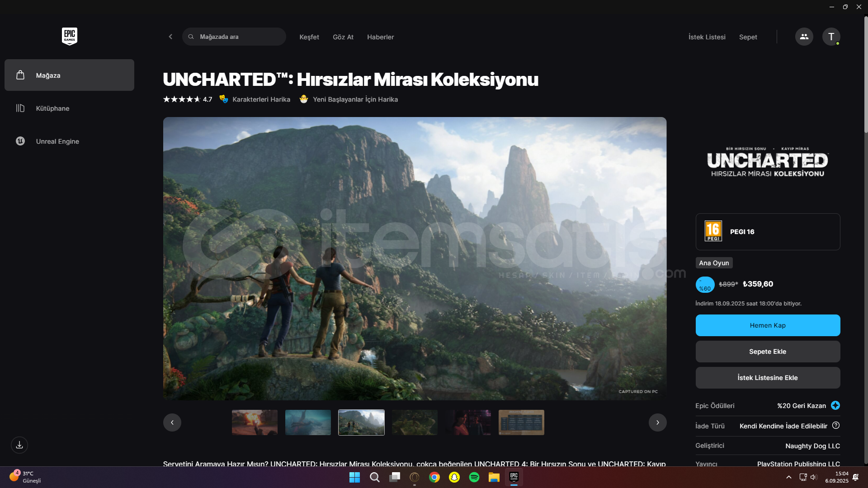Expand hidden system tray icons
Screen dimensions: 868x488
pyautogui.click(x=788, y=477)
